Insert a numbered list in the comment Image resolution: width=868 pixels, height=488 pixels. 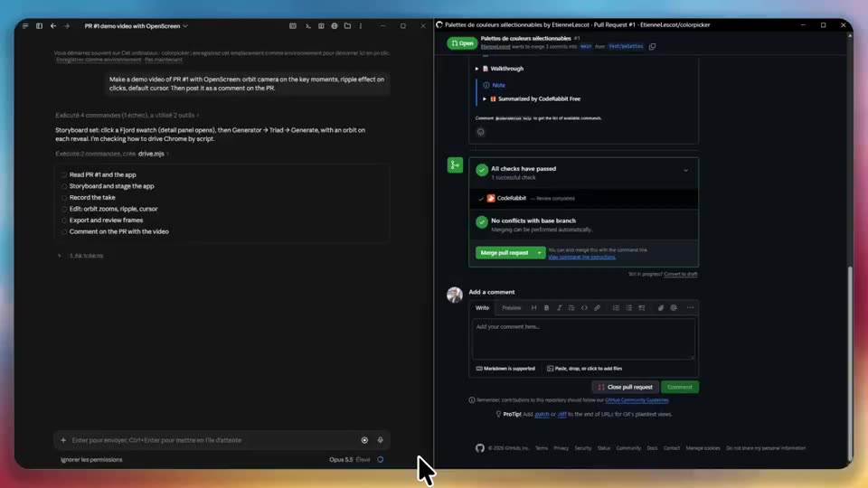click(x=616, y=307)
